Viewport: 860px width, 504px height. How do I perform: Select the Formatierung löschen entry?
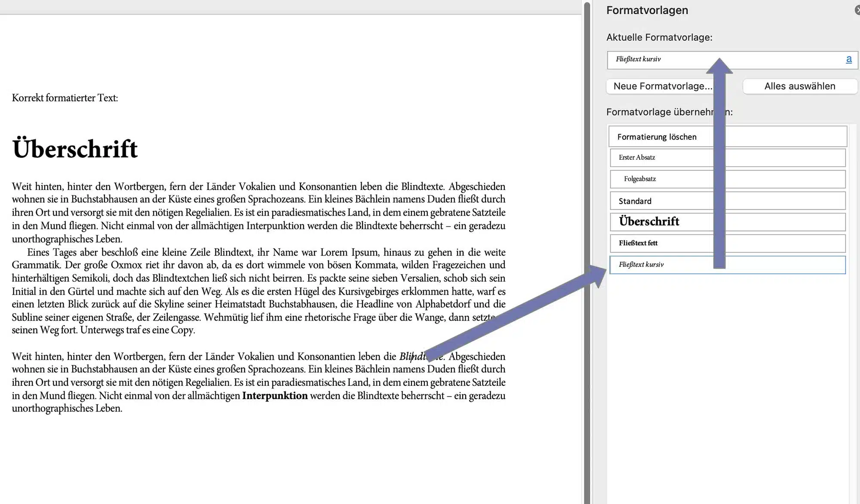728,137
